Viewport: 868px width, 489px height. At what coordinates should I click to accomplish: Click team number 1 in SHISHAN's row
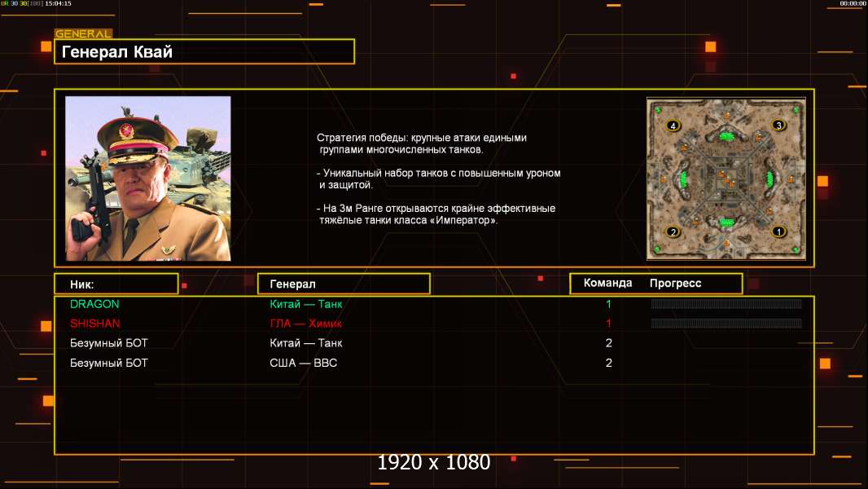[x=608, y=324]
